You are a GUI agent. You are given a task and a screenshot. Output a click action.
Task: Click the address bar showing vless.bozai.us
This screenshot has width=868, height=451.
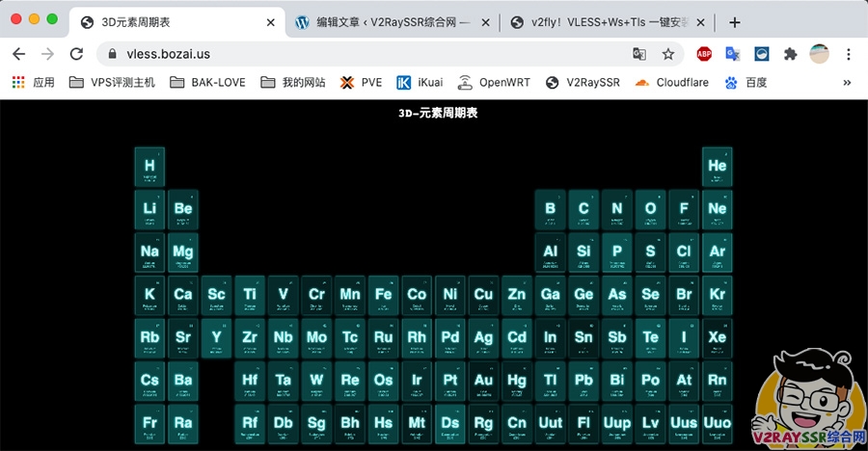click(366, 54)
